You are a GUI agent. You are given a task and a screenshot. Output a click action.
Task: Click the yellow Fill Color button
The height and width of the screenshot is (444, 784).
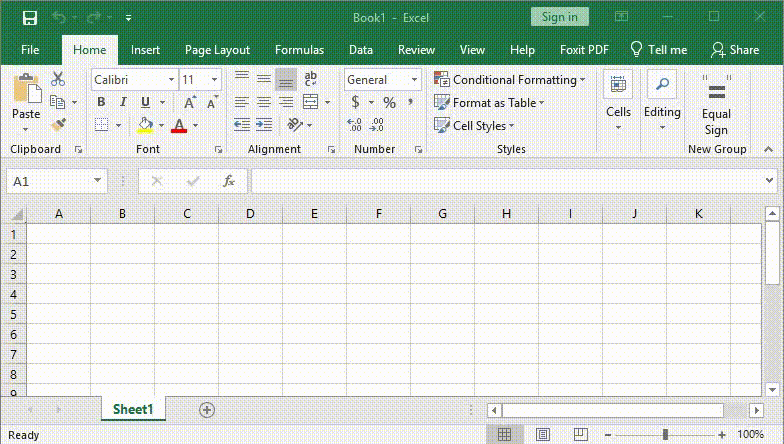[146, 125]
